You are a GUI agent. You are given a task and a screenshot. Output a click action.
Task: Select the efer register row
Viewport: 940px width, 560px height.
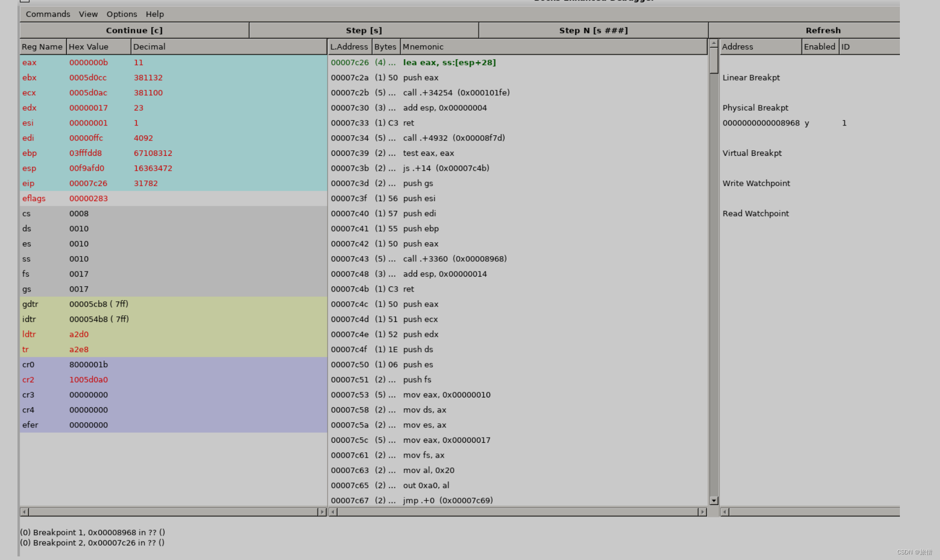pos(173,425)
